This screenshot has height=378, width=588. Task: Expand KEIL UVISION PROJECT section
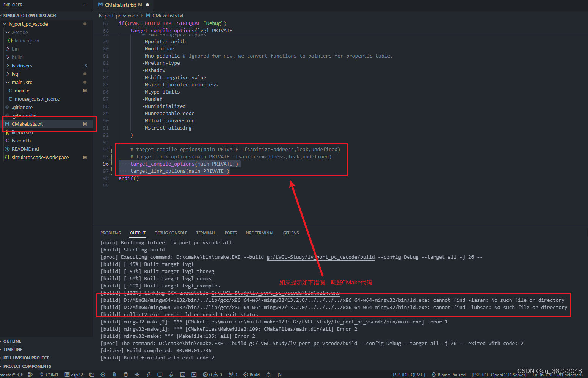26,358
